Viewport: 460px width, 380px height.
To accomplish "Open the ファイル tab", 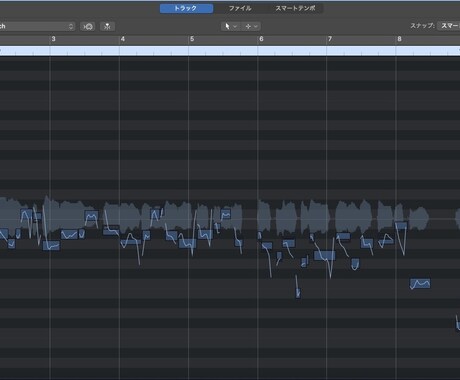I will coord(240,8).
